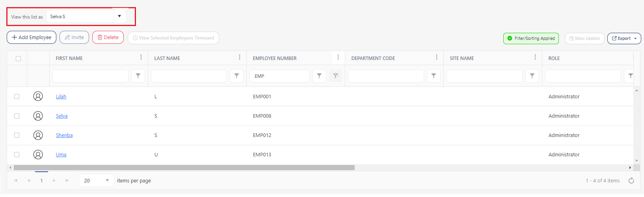Click the Add Employee button
This screenshot has width=644, height=197.
tap(32, 38)
